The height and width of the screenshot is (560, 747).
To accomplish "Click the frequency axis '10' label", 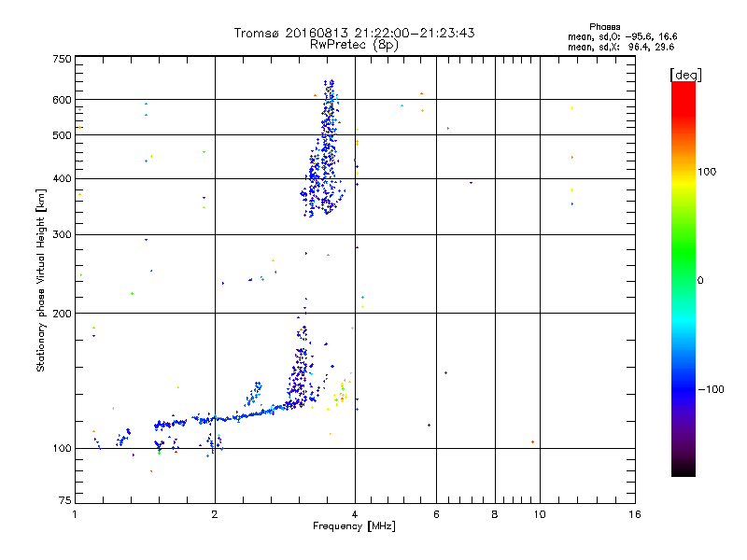I will (540, 514).
